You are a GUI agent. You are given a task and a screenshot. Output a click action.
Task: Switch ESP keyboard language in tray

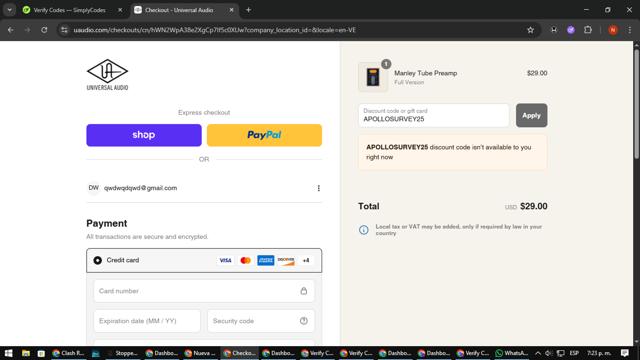tap(574, 353)
